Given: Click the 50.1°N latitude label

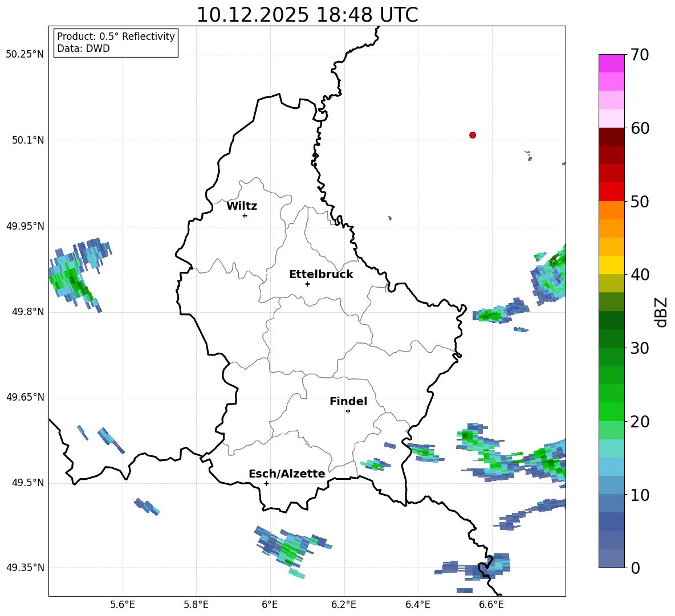Looking at the screenshot, I should click(29, 141).
